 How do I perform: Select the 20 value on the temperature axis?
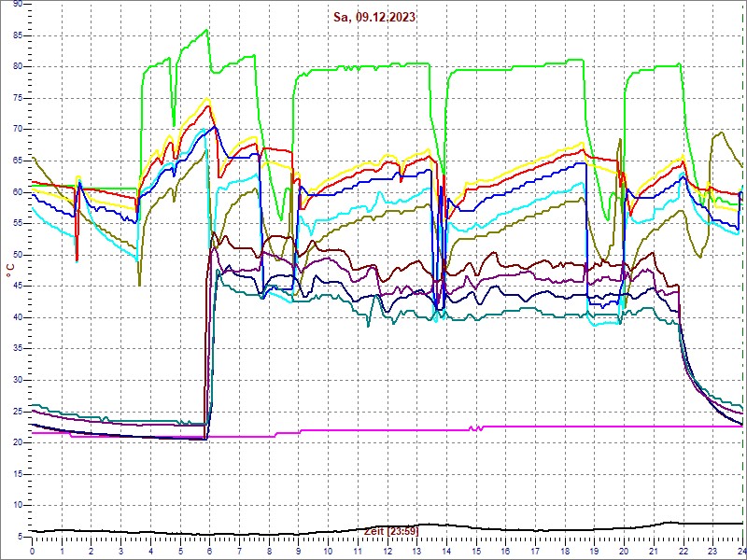click(19, 442)
